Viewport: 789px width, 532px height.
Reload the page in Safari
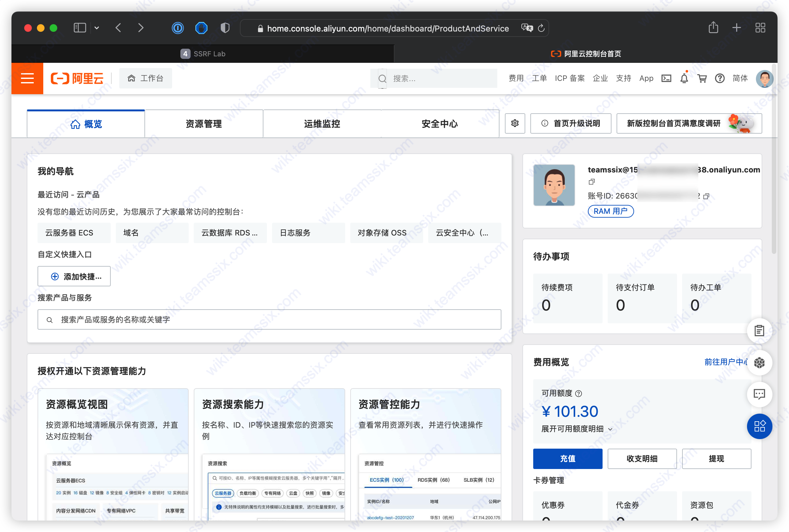pyautogui.click(x=541, y=28)
